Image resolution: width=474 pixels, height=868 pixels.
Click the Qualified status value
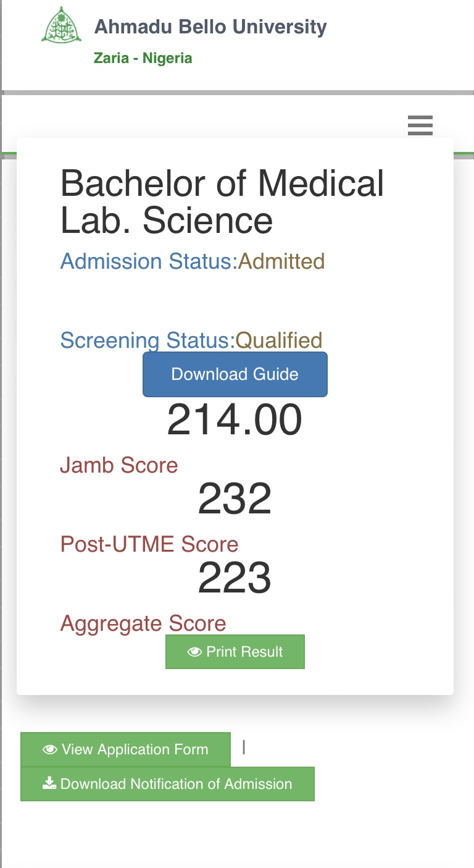pos(279,340)
